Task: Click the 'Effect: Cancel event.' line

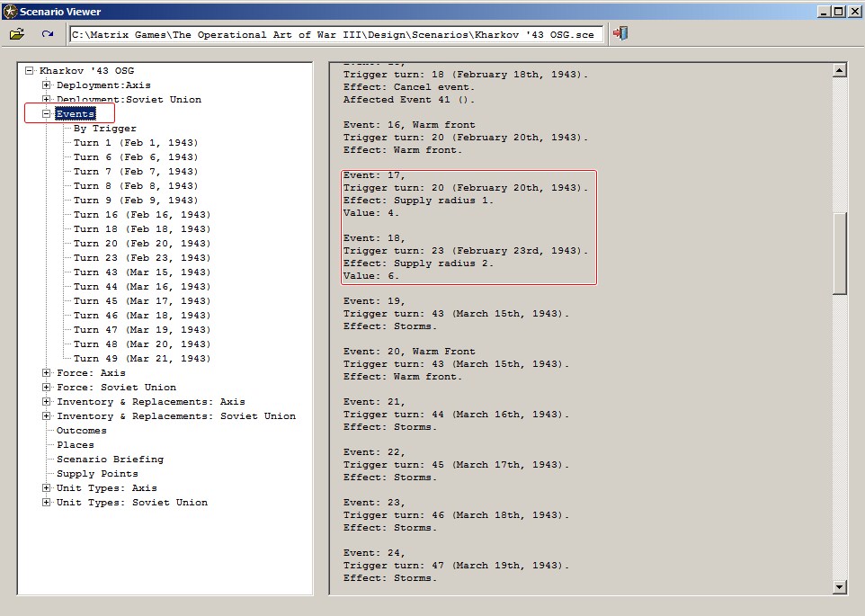Action: [x=409, y=86]
